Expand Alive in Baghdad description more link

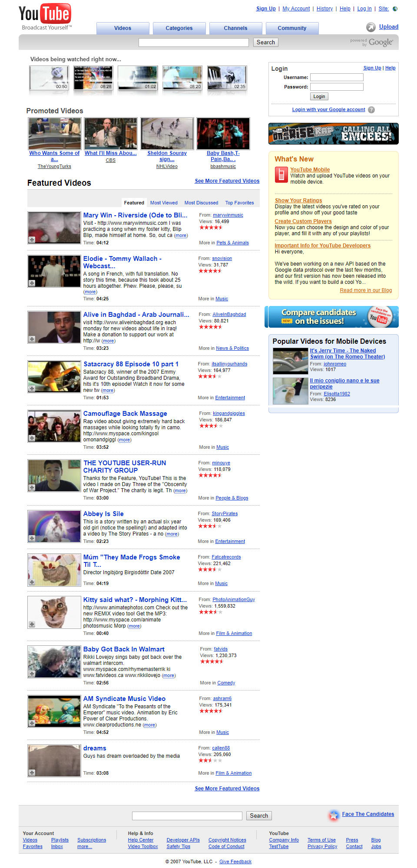(109, 341)
